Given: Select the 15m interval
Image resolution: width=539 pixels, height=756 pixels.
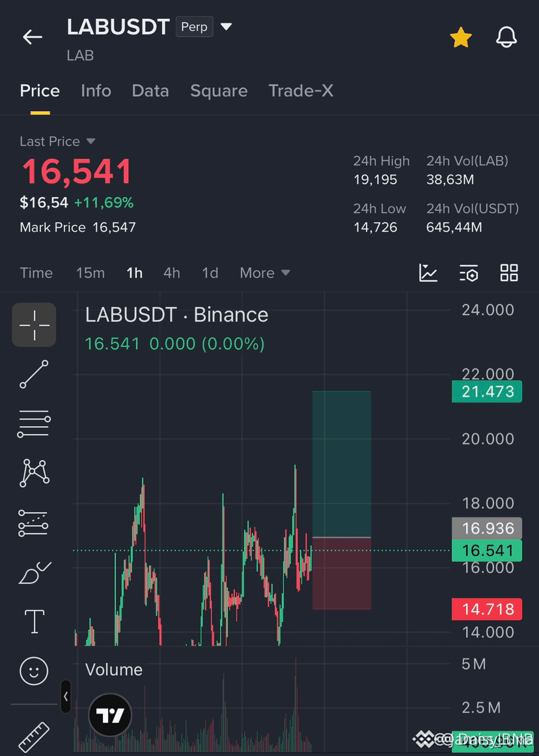Looking at the screenshot, I should click(x=90, y=273).
